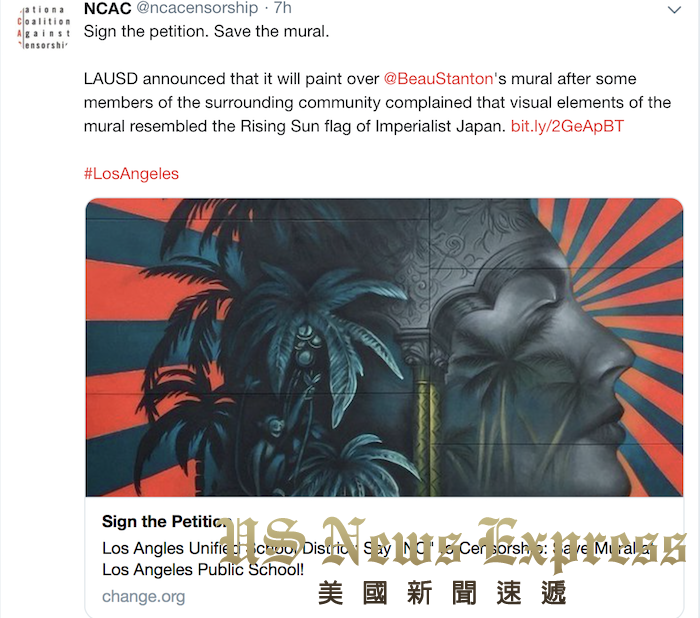This screenshot has height=618, width=700.
Task: Click the LAUSD announcement paragraph text
Action: coord(377,102)
